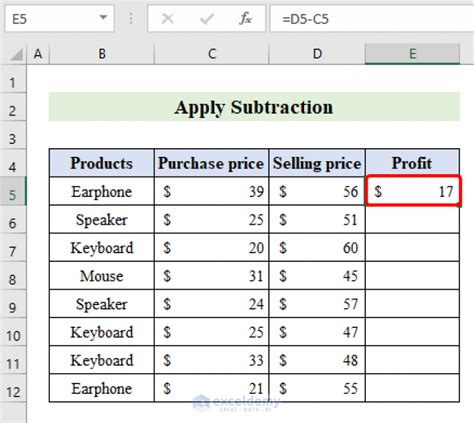Click the Cancel (X) formula bar icon
The image size is (474, 423).
[x=167, y=19]
